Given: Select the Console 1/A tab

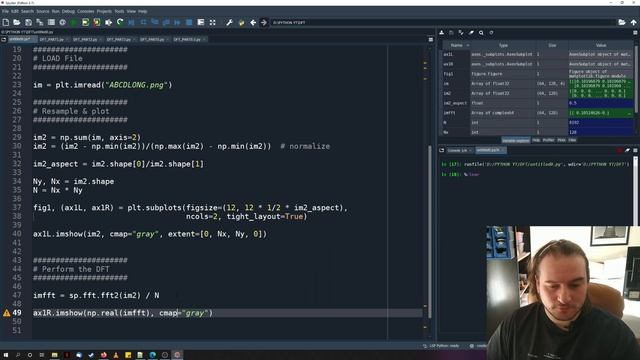Looking at the screenshot, I should pyautogui.click(x=458, y=150).
